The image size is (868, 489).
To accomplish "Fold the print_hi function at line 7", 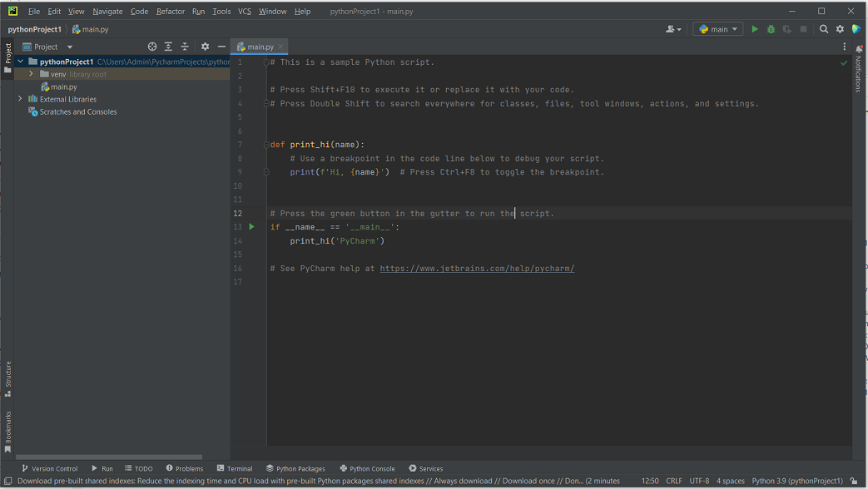I will [266, 145].
